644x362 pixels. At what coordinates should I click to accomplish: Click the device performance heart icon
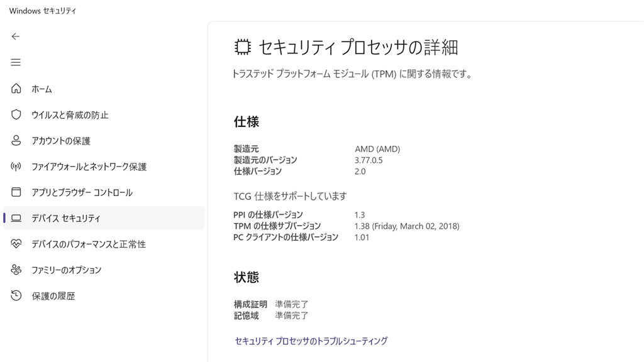click(x=16, y=244)
